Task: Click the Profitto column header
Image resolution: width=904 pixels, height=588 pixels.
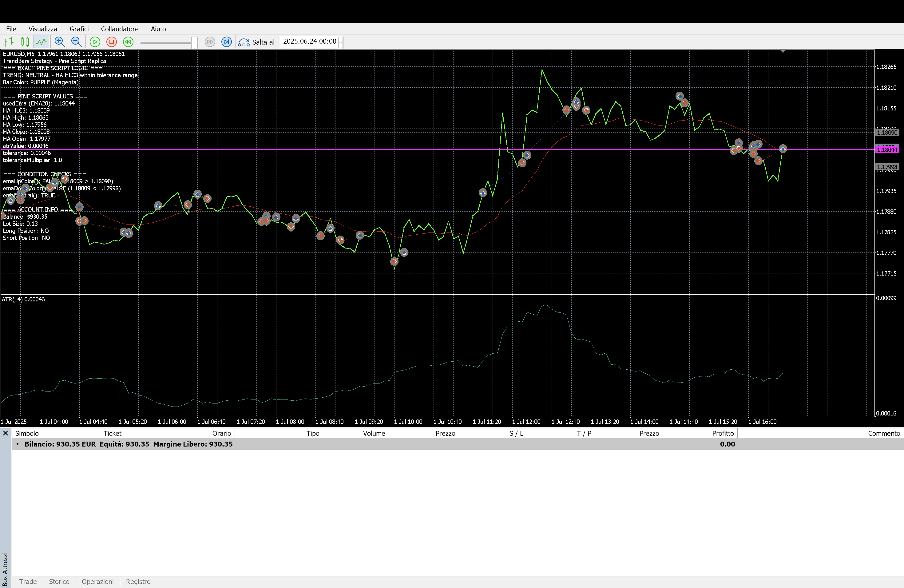Action: [723, 433]
